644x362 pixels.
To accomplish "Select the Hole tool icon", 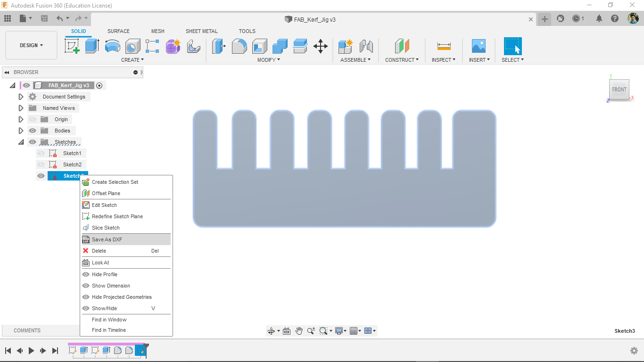I will click(x=132, y=46).
